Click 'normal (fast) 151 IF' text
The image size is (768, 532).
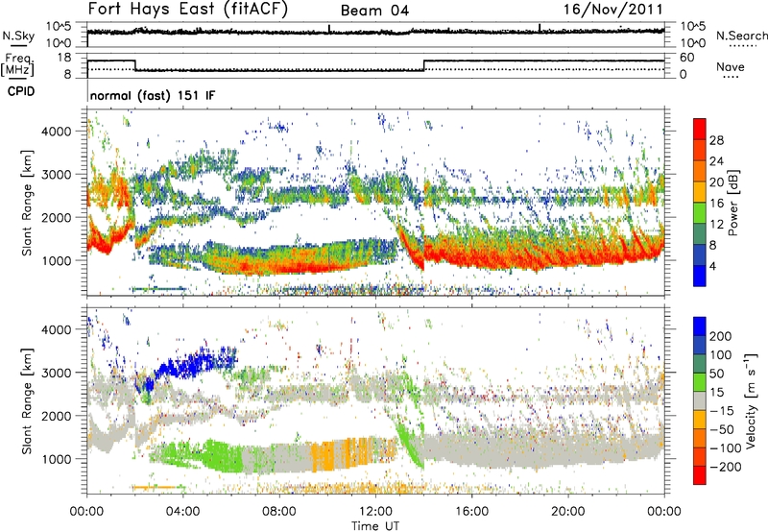point(153,95)
